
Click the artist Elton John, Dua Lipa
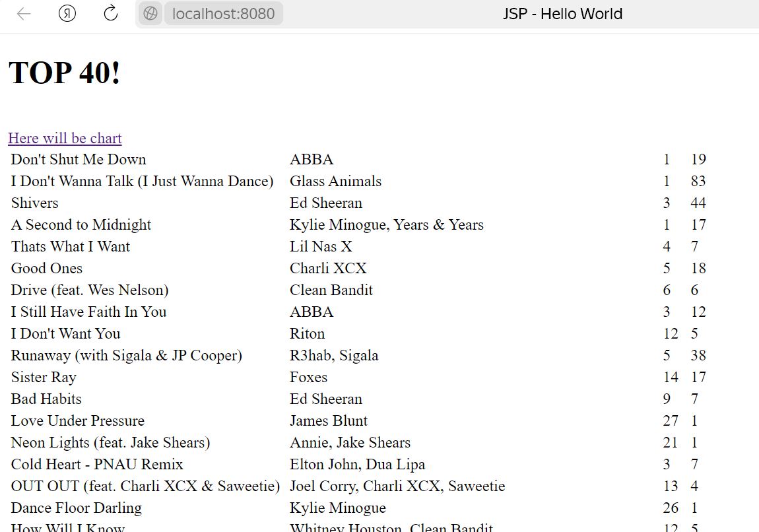coord(357,464)
